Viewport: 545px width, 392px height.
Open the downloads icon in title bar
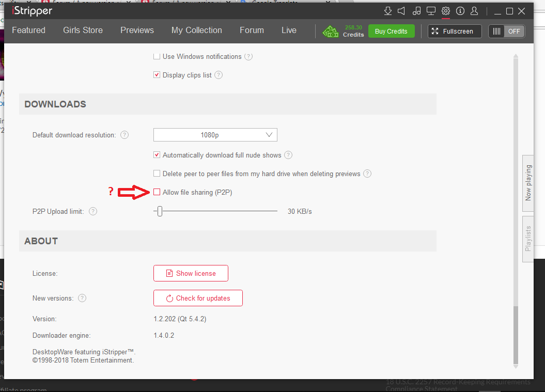(x=388, y=11)
